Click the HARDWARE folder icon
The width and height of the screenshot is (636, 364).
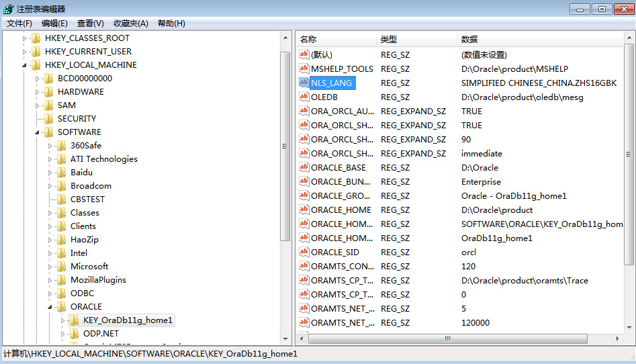(x=48, y=92)
